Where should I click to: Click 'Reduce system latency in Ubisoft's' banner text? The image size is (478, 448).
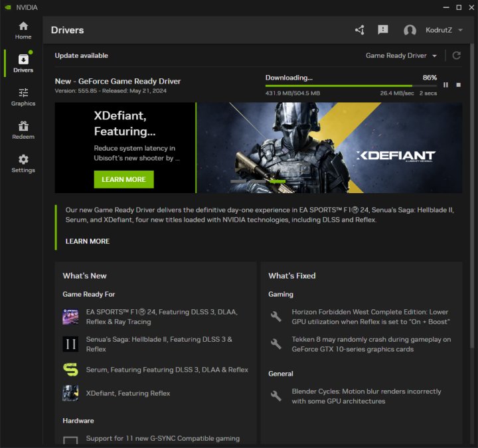(x=137, y=153)
